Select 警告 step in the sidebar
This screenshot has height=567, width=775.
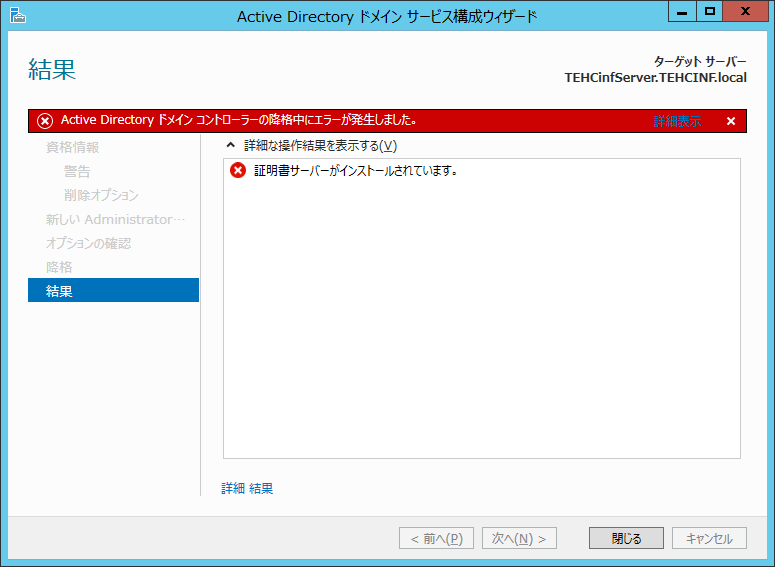click(77, 172)
